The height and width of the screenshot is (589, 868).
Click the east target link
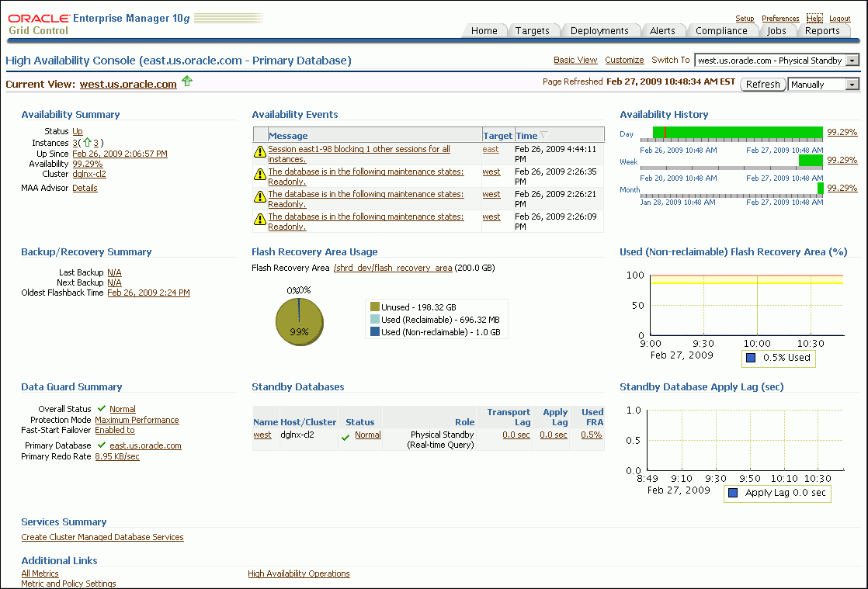tap(491, 149)
